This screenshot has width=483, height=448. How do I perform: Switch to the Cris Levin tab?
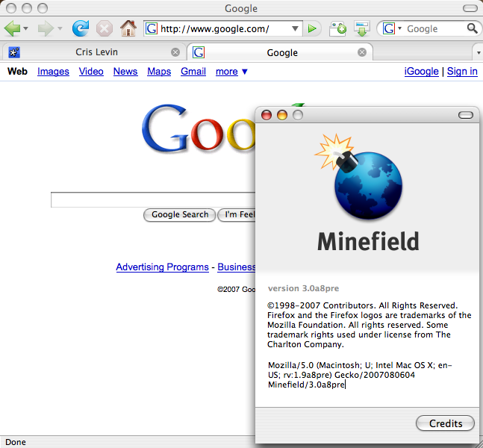point(94,52)
